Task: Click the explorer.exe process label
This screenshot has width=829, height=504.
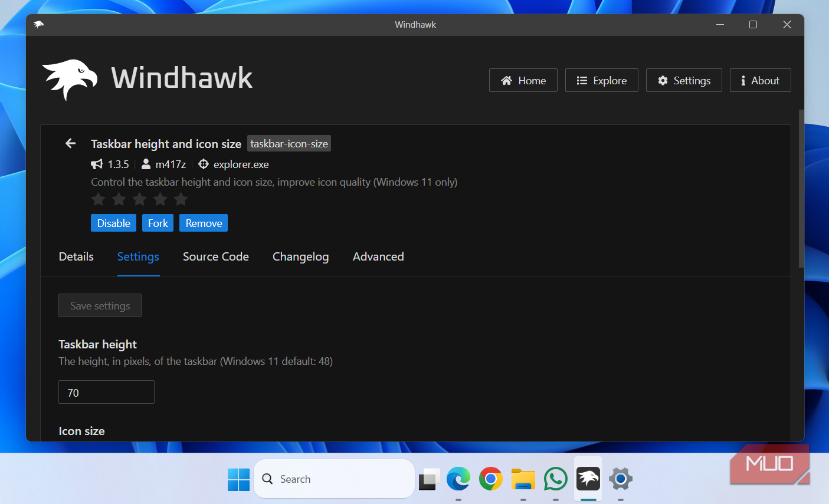Action: coord(241,164)
